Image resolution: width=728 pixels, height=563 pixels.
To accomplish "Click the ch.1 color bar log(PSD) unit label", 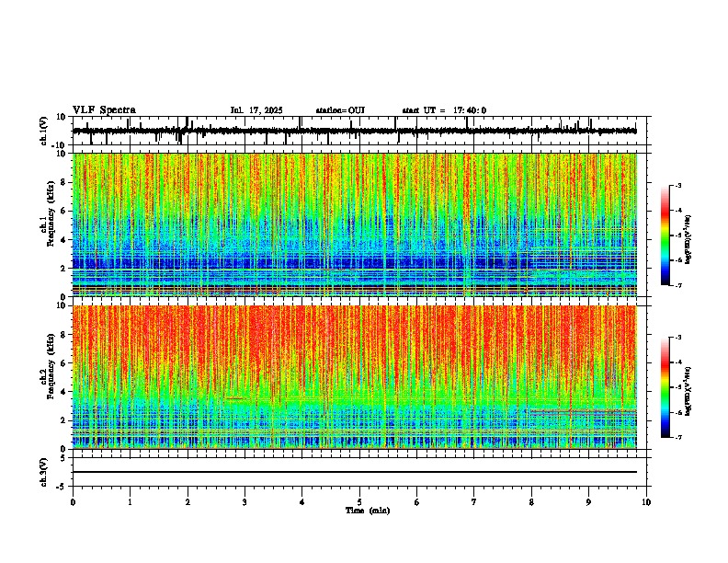I will pyautogui.click(x=688, y=240).
